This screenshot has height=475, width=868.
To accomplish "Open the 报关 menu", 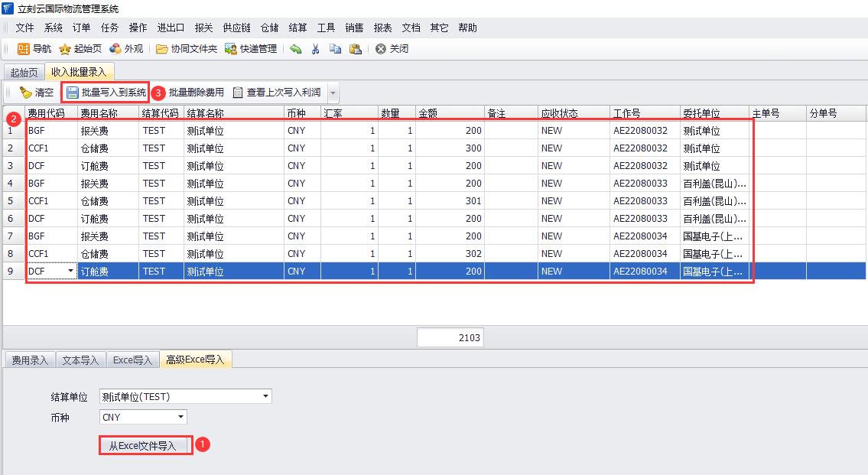I will tap(203, 28).
